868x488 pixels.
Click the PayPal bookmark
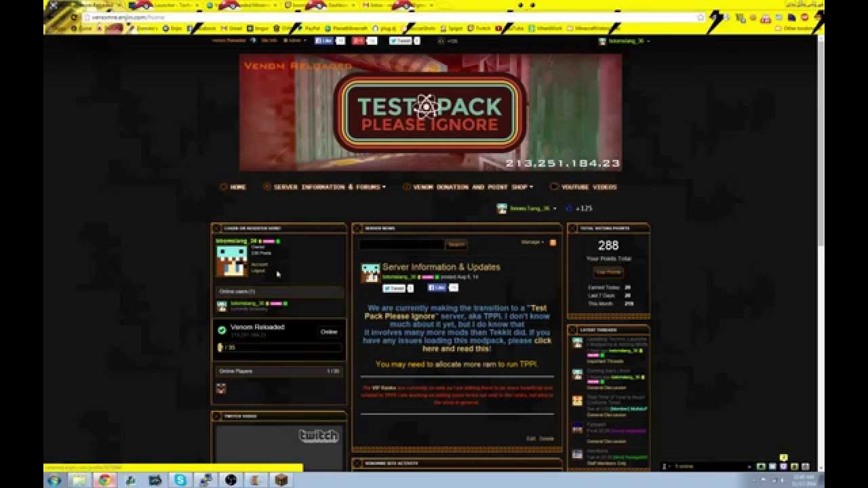[x=309, y=28]
